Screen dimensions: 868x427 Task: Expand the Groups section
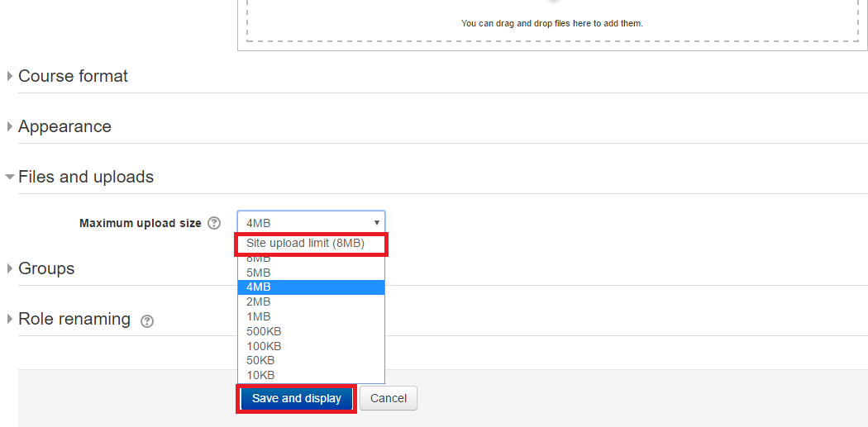45,268
